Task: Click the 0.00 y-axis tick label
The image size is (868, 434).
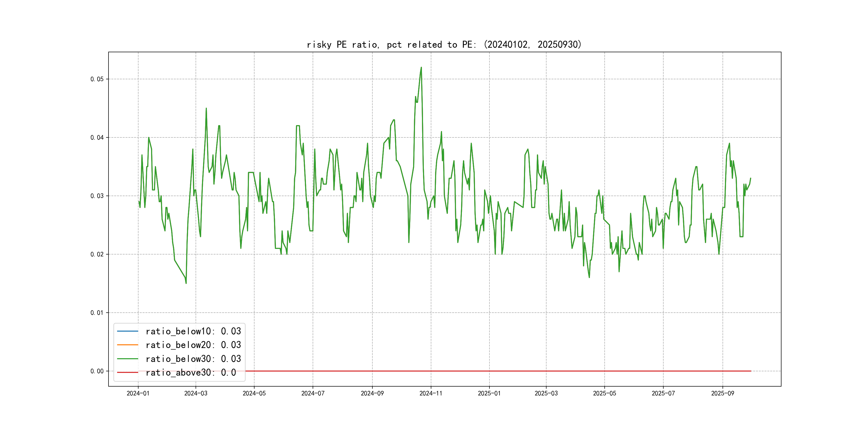Action: [x=97, y=371]
